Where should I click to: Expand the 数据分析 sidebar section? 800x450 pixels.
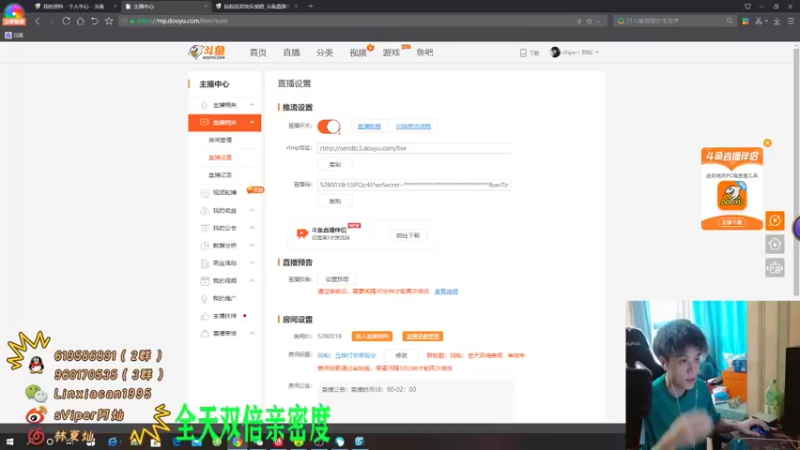(252, 245)
